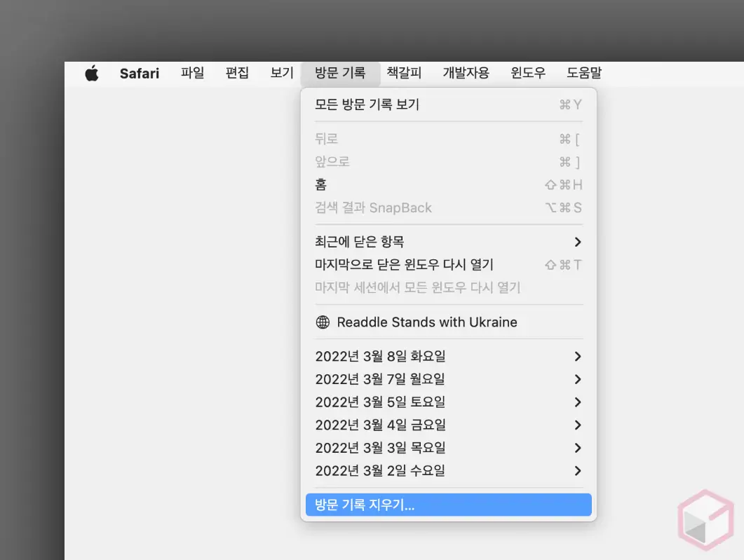Open the Safari application menu
Viewport: 744px width, 560px height.
click(139, 74)
